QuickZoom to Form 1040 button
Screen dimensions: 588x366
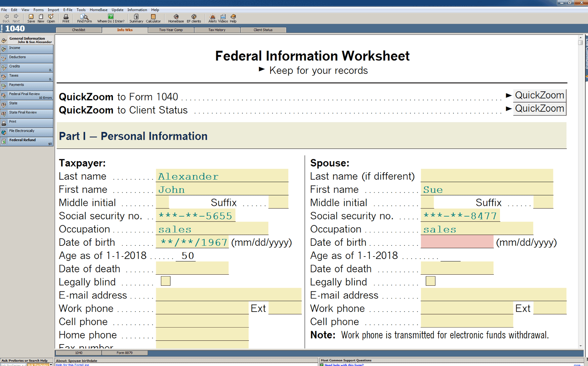click(539, 95)
